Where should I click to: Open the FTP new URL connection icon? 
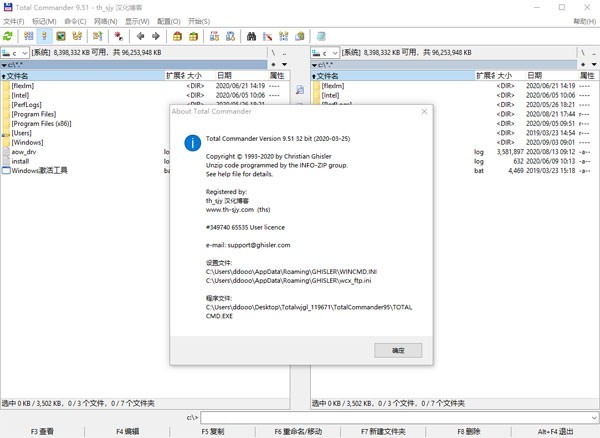pyautogui.click(x=230, y=36)
